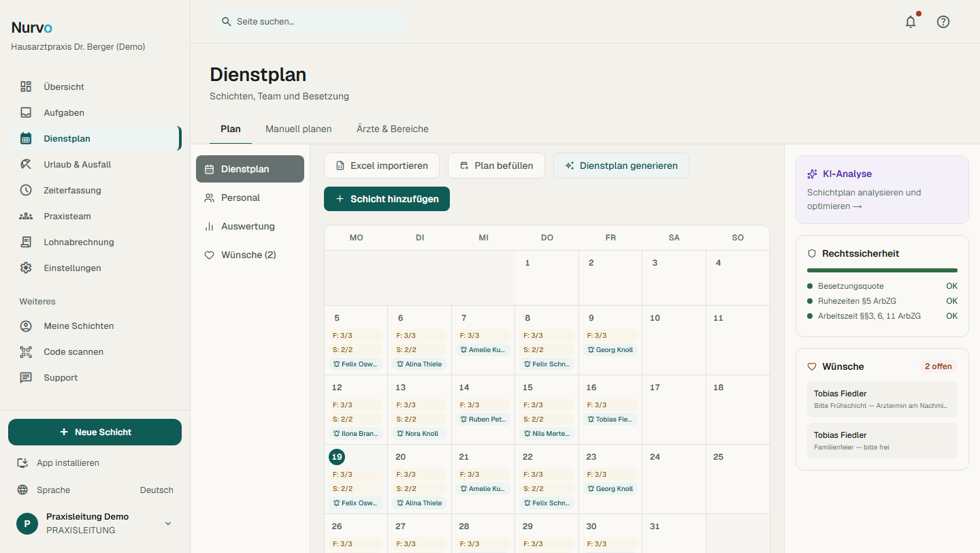This screenshot has height=553, width=980.
Task: Click the Seite suchen search field
Action: 310,22
